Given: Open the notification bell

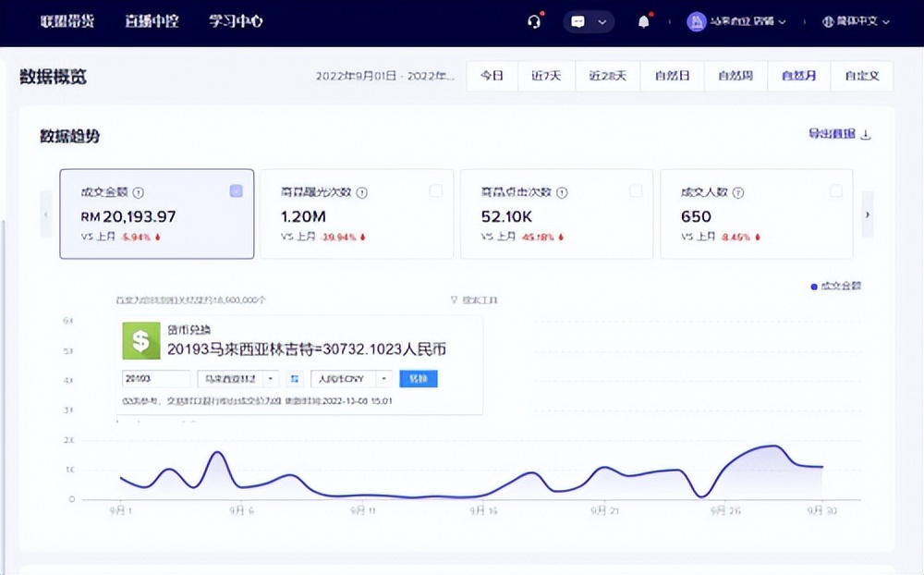Looking at the screenshot, I should click(644, 21).
